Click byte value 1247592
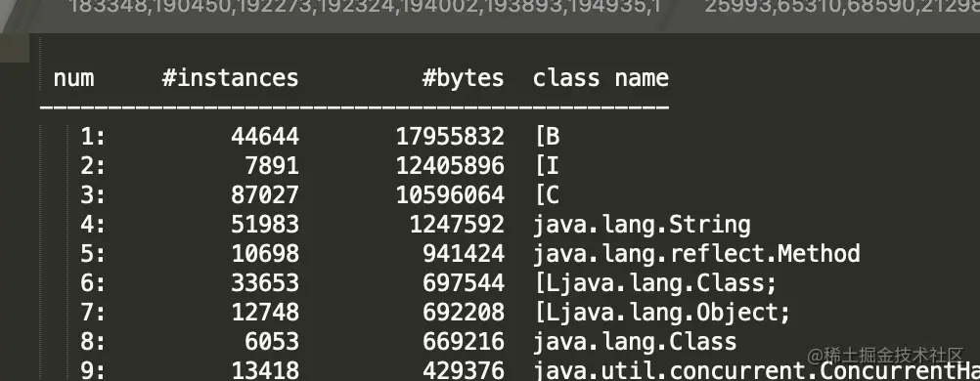This screenshot has width=980, height=381. (x=457, y=225)
